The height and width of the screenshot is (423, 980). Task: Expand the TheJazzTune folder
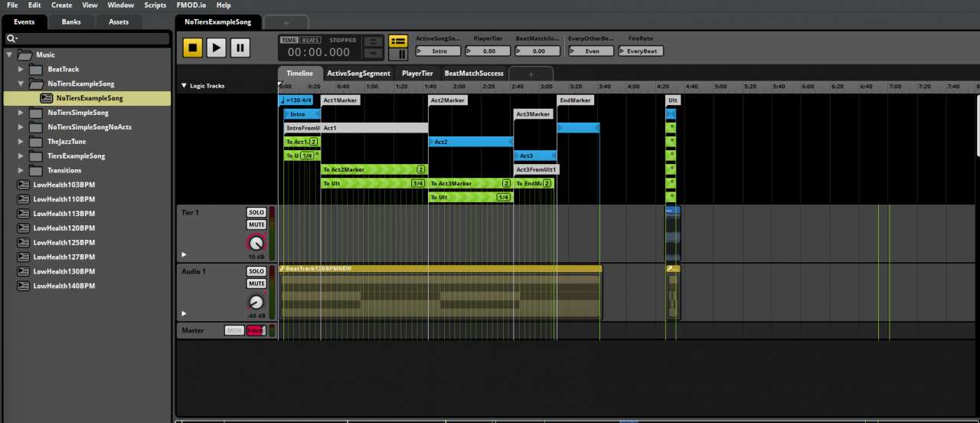coord(21,142)
